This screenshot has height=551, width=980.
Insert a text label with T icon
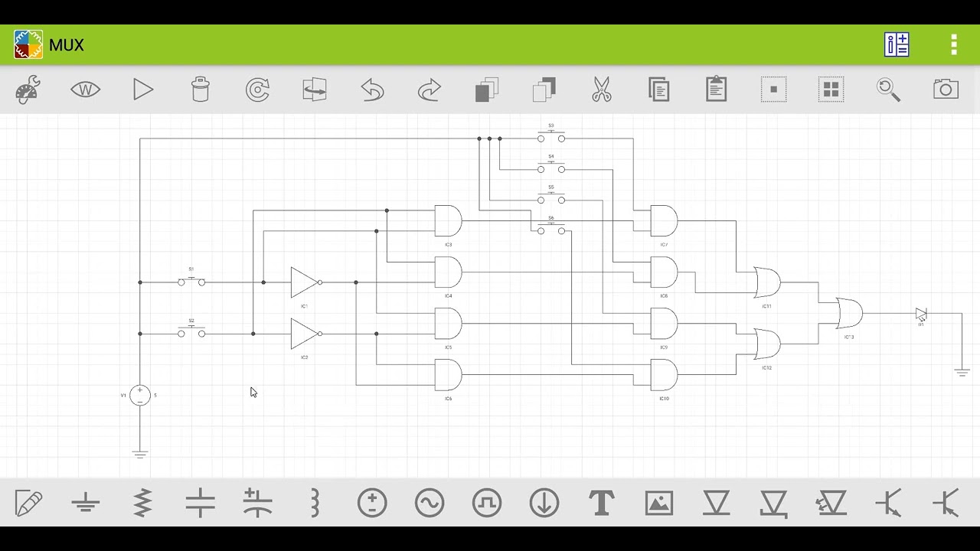602,503
